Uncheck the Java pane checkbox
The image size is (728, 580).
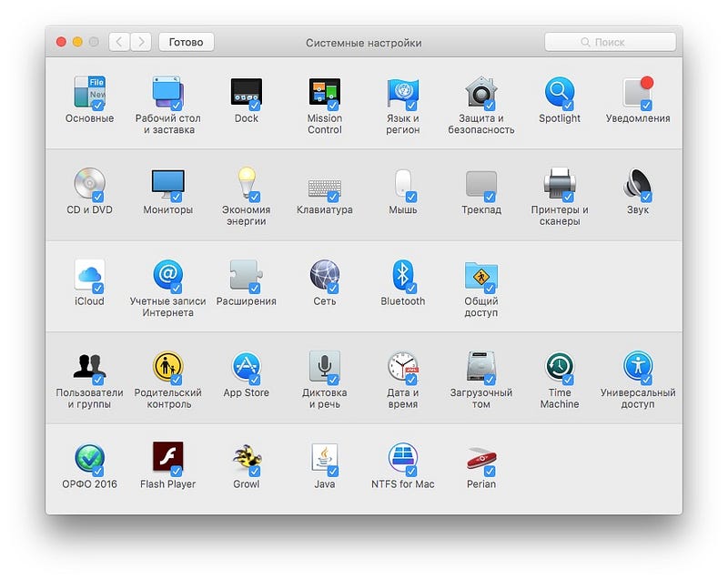[333, 471]
